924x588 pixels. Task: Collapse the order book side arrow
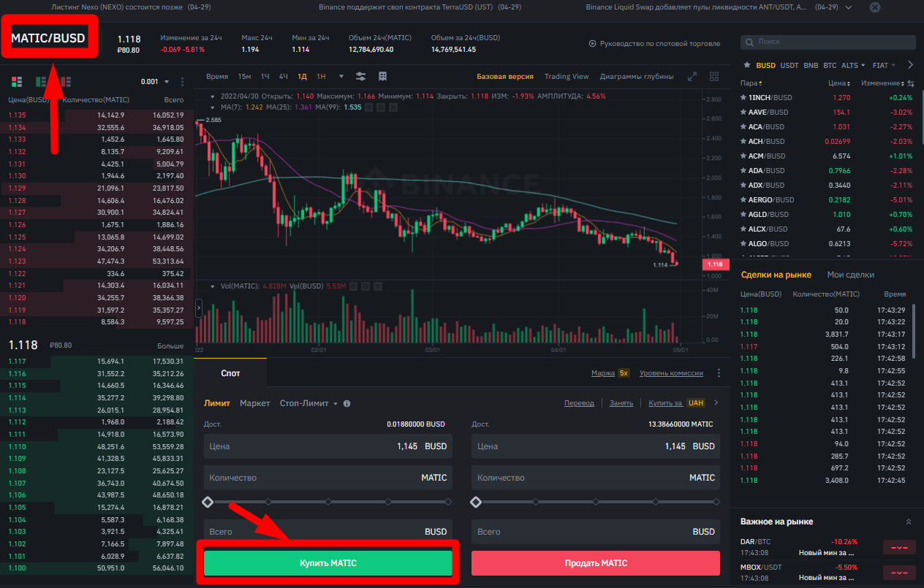(x=198, y=308)
